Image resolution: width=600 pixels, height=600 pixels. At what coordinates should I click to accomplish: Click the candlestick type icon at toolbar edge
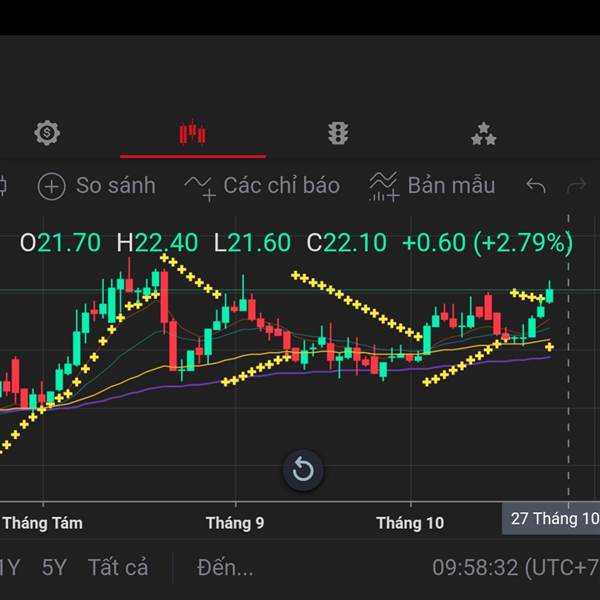tap(2, 186)
